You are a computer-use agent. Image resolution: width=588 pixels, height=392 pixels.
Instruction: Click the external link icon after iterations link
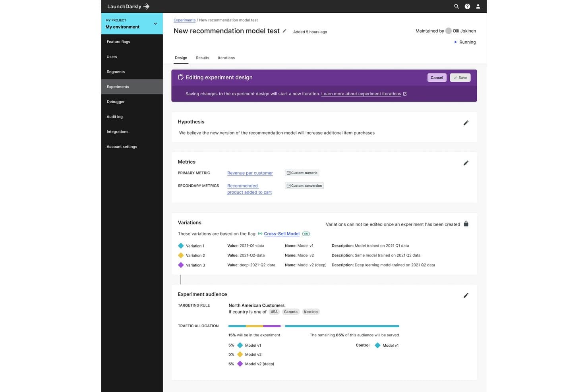point(405,94)
